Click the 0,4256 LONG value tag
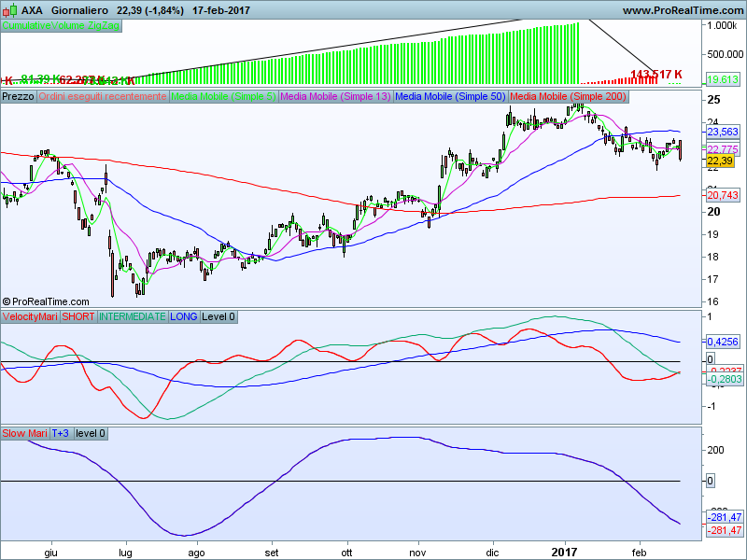Image resolution: width=747 pixels, height=560 pixels. (722, 342)
